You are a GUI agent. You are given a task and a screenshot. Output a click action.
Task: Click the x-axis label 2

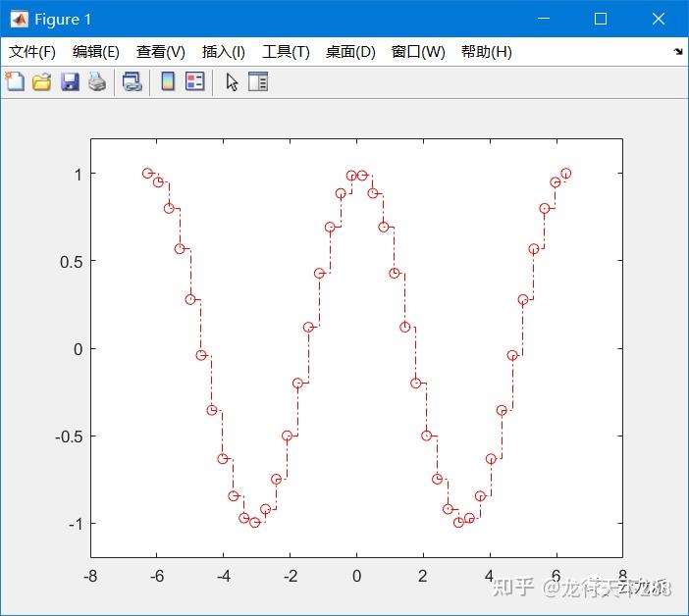[423, 576]
